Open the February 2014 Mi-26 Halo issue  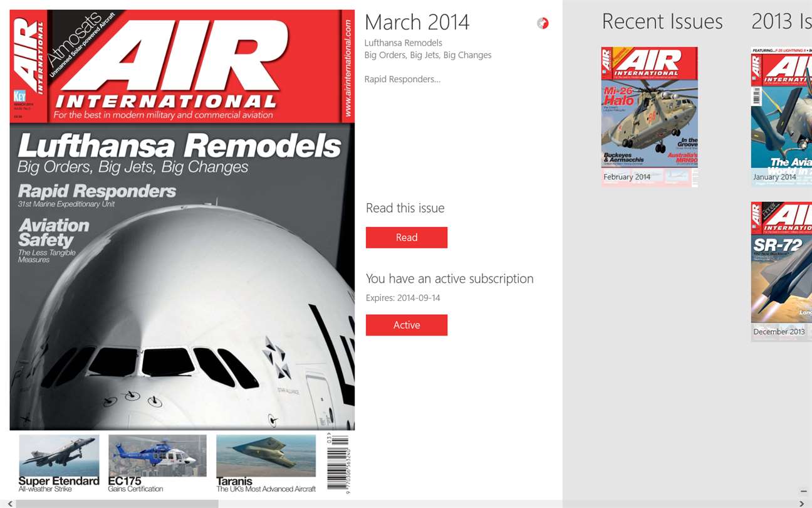[x=650, y=117]
